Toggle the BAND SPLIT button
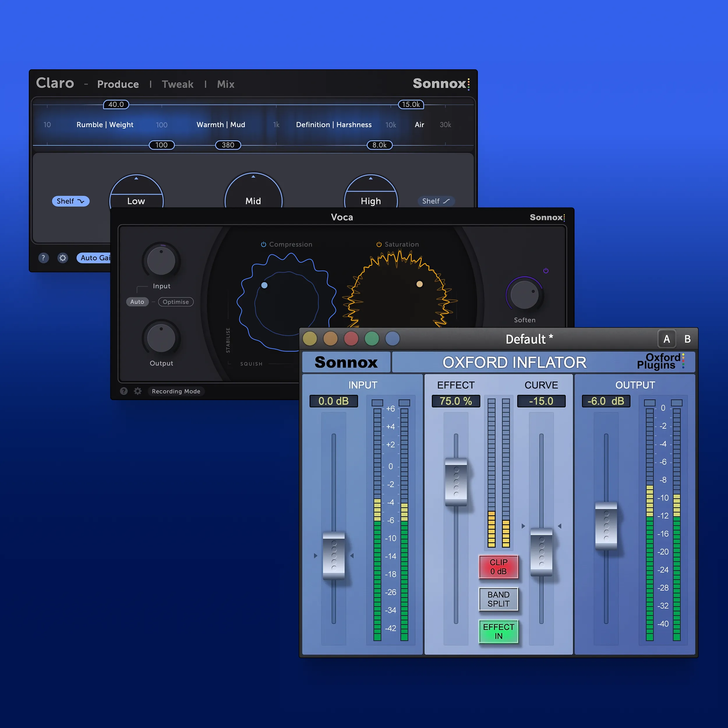This screenshot has height=728, width=728. tap(499, 599)
